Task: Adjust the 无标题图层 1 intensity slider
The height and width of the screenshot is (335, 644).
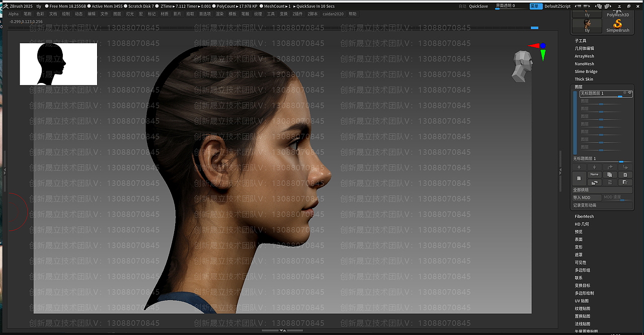Action: (x=602, y=159)
